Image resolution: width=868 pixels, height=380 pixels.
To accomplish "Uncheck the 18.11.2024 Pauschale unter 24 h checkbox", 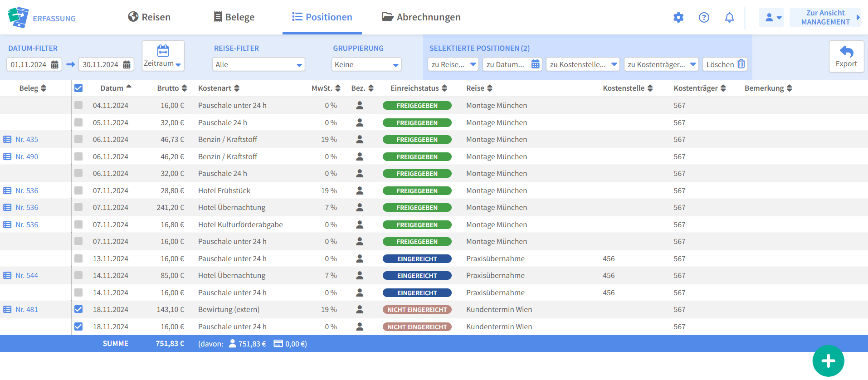I will [x=78, y=326].
